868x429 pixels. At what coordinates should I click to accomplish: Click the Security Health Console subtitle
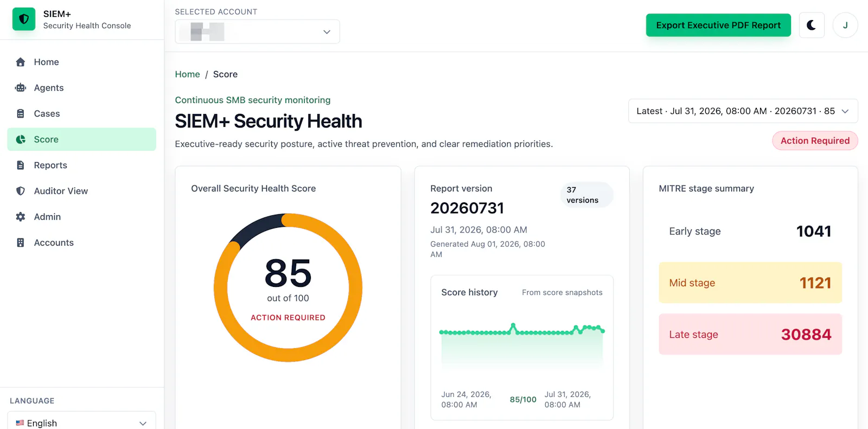point(87,25)
